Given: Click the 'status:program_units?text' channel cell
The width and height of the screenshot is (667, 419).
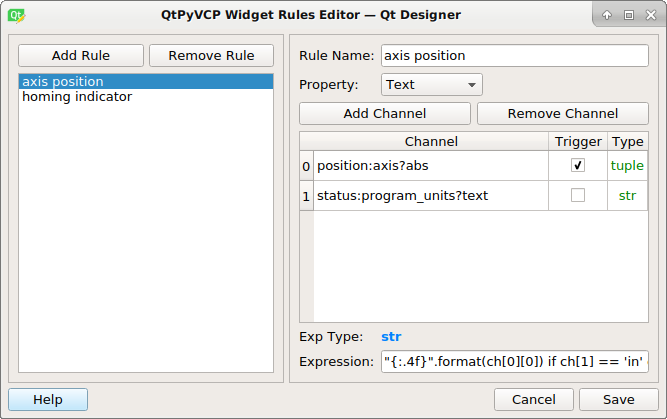Looking at the screenshot, I should (x=431, y=195).
